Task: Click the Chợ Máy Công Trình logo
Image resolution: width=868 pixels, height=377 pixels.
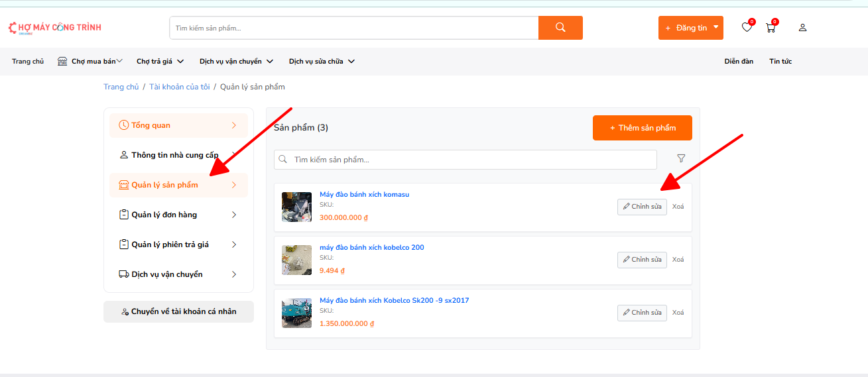Action: point(54,28)
